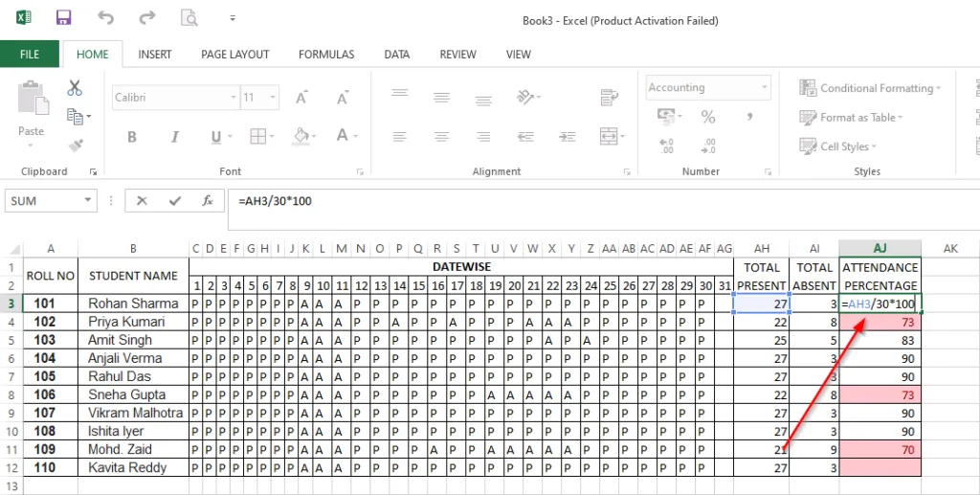The width and height of the screenshot is (980, 495).
Task: Toggle Italic formatting
Action: tap(175, 137)
